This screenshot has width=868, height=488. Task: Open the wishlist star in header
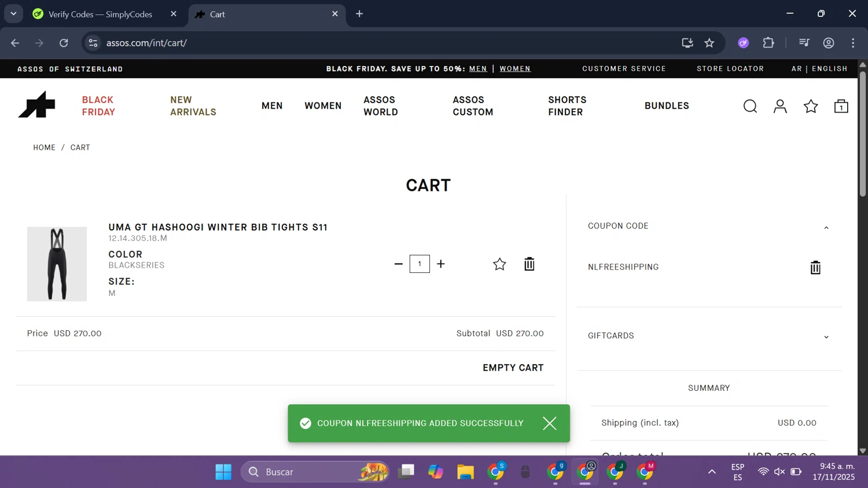811,106
